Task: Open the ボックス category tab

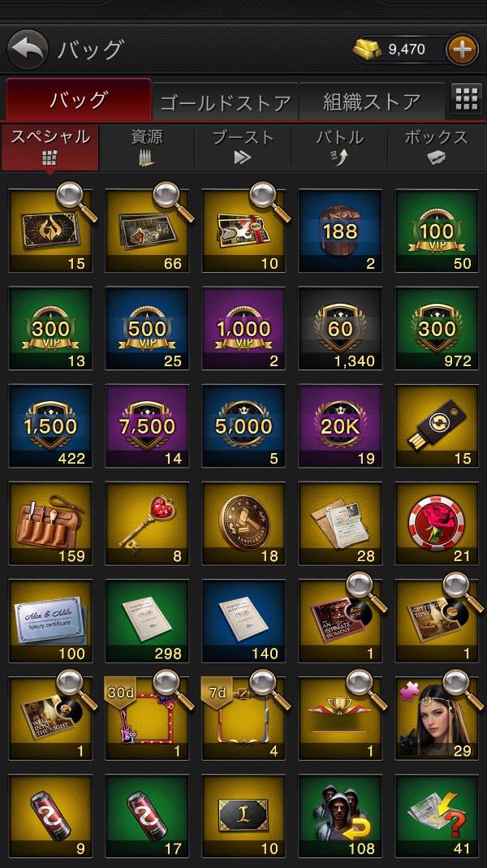Action: tap(437, 147)
